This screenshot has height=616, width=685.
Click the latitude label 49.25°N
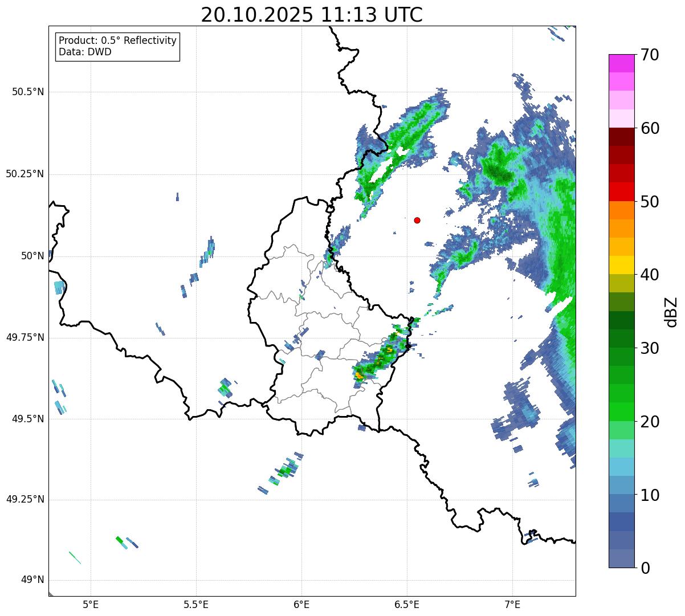(25, 499)
